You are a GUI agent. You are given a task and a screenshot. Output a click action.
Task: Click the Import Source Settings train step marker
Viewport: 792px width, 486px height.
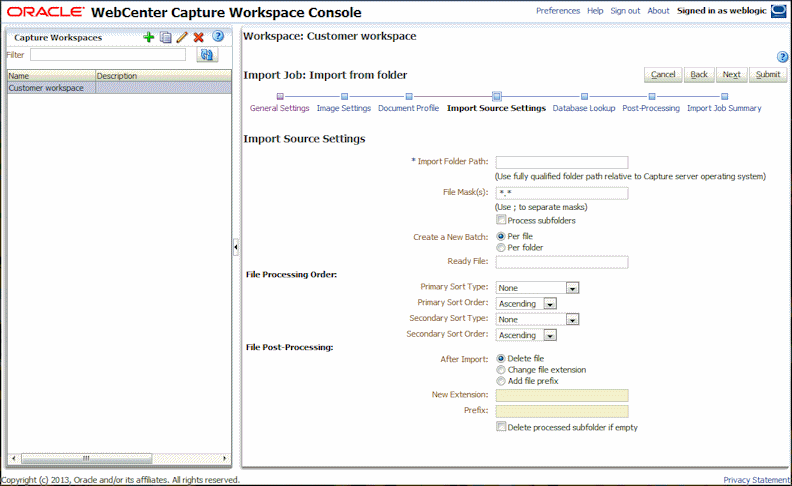click(x=497, y=96)
